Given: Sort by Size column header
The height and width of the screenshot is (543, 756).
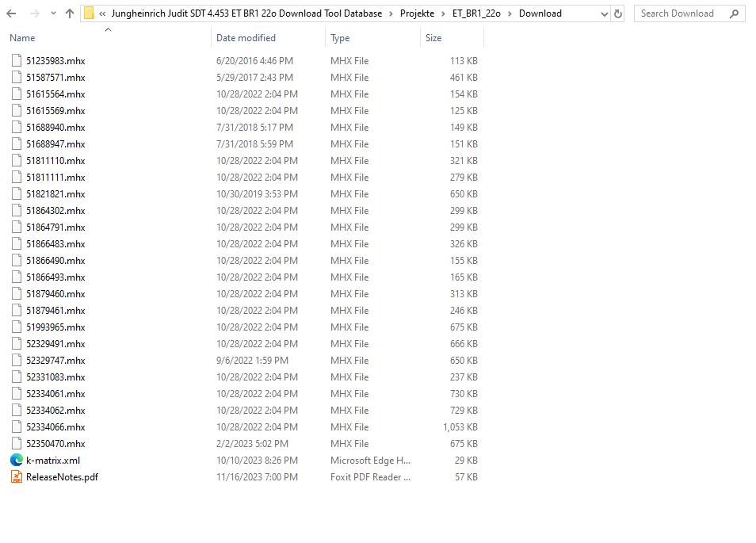Looking at the screenshot, I should [x=433, y=37].
